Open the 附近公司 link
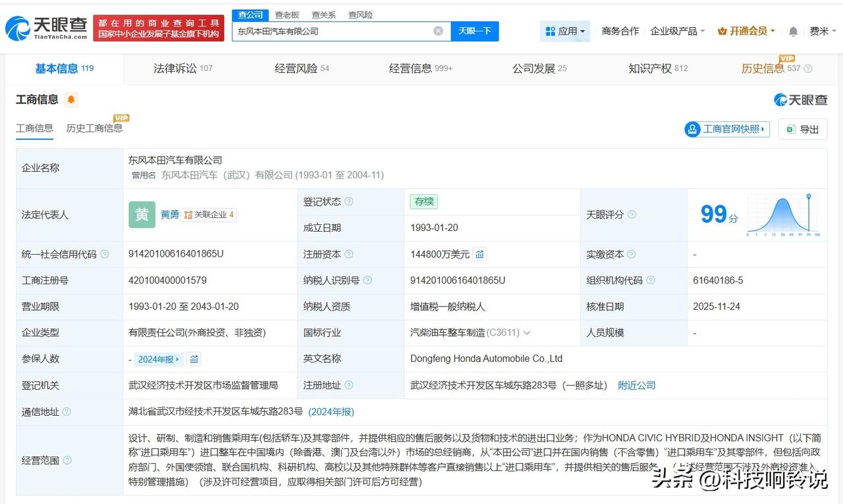Viewport: 843px width, 504px height. (x=637, y=386)
